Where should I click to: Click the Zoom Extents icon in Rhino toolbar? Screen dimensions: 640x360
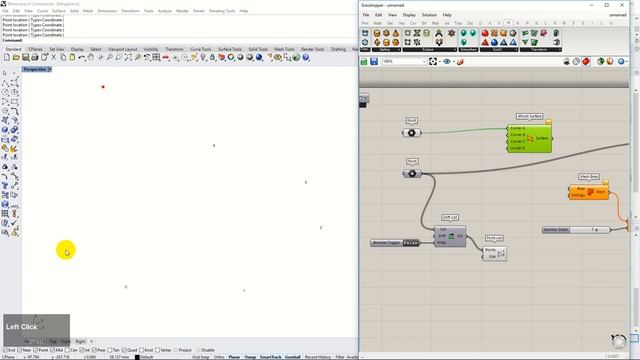128,58
